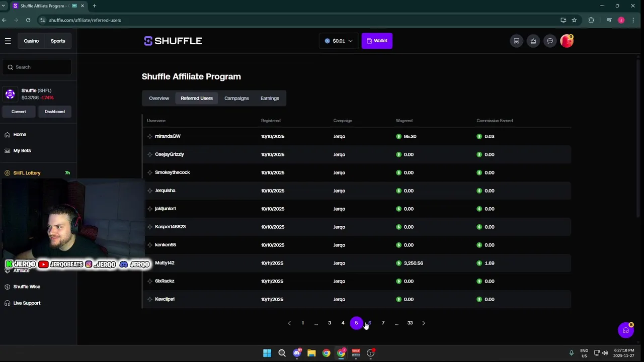
Task: Click the SHFL token icon
Action: pyautogui.click(x=10, y=94)
